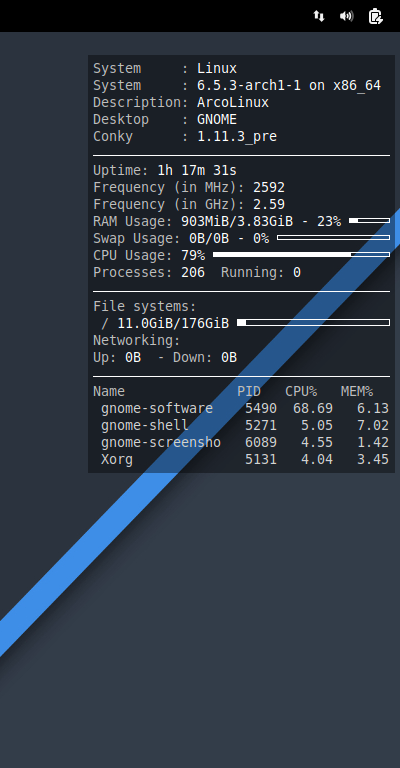Open the network status icon

click(x=319, y=16)
